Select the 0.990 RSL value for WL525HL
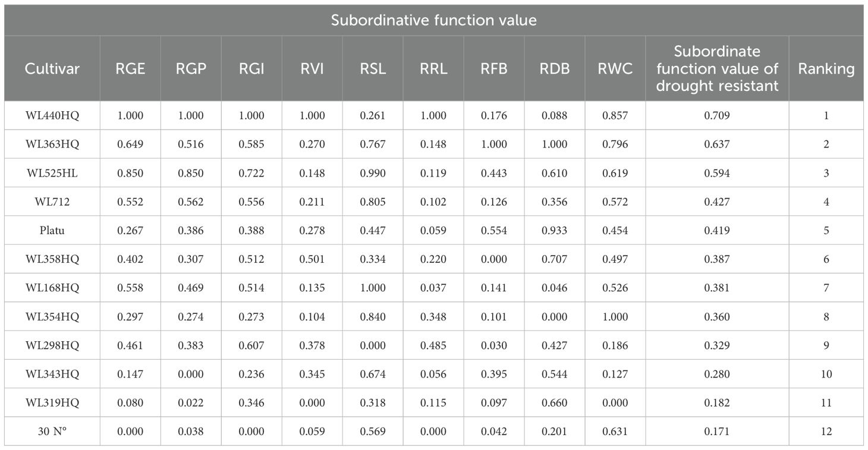This screenshot has width=868, height=450. [x=373, y=173]
